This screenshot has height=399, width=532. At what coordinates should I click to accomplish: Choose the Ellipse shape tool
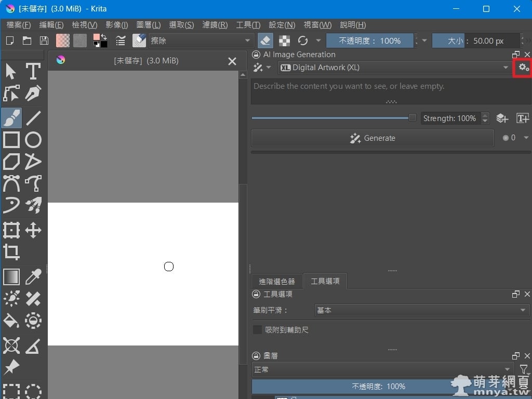(33, 140)
